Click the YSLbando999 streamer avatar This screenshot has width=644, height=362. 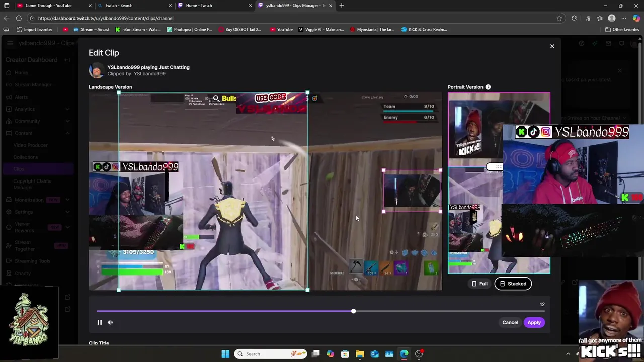[x=96, y=70]
